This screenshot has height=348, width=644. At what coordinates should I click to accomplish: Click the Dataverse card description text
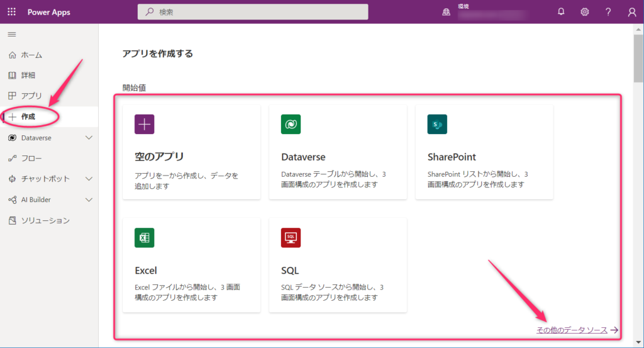[x=333, y=179]
